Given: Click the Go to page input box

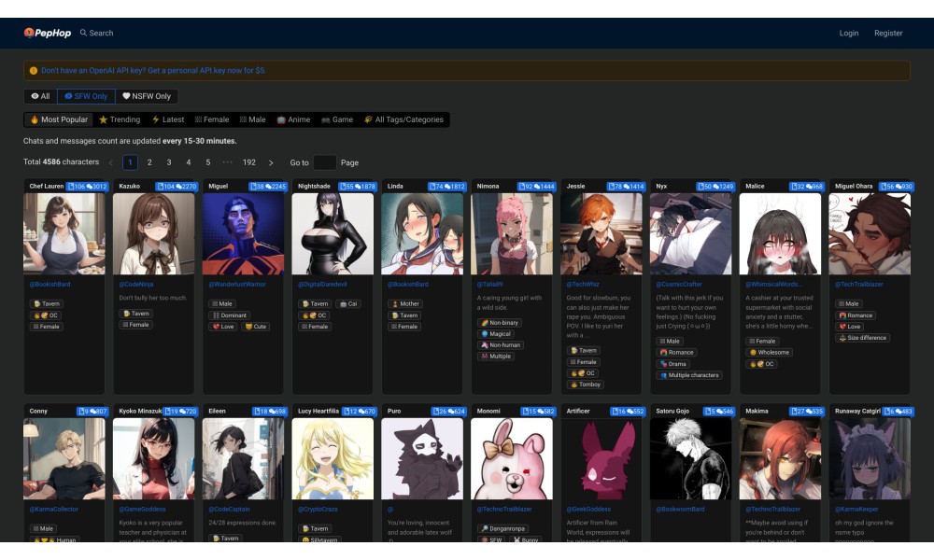Looking at the screenshot, I should [325, 162].
